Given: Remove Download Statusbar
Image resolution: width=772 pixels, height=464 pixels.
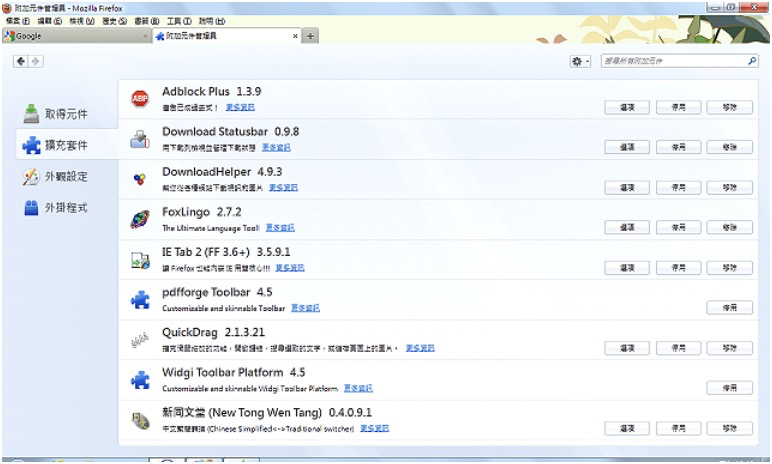Looking at the screenshot, I should [x=730, y=147].
